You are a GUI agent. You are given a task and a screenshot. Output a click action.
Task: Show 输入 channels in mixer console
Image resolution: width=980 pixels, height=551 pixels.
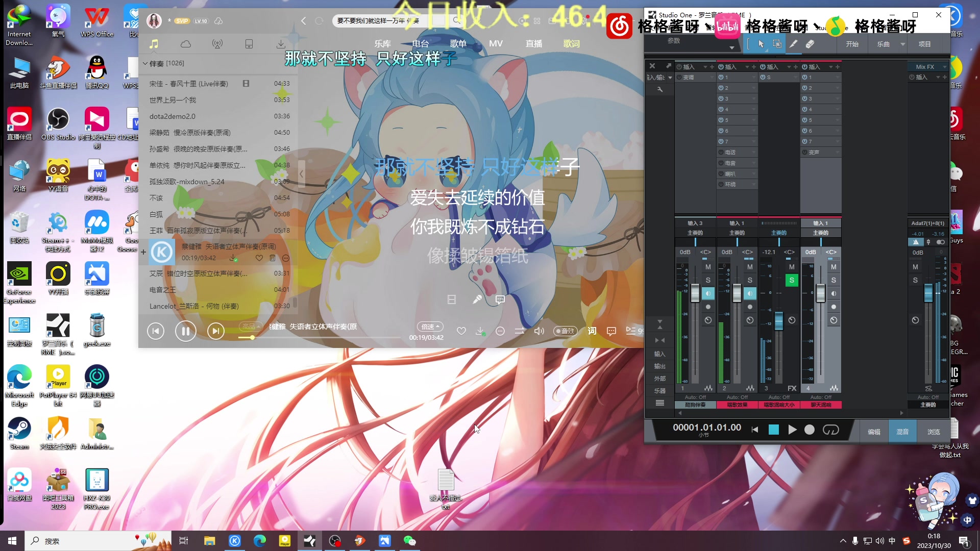pos(659,354)
